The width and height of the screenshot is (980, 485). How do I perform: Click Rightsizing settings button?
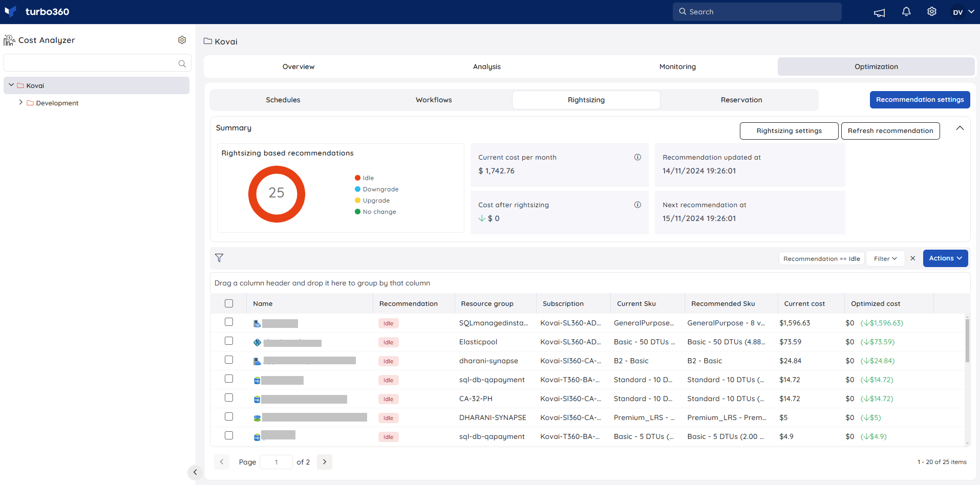[x=789, y=131]
